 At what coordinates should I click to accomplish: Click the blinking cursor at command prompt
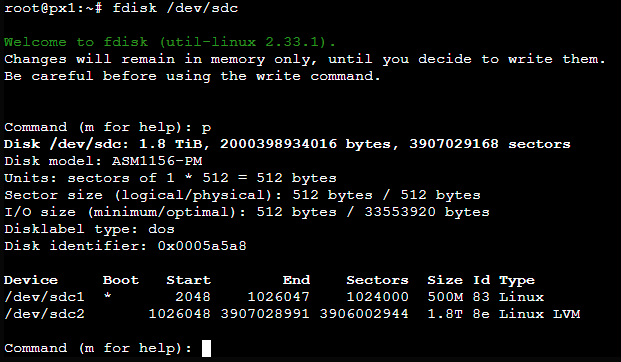pos(206,349)
